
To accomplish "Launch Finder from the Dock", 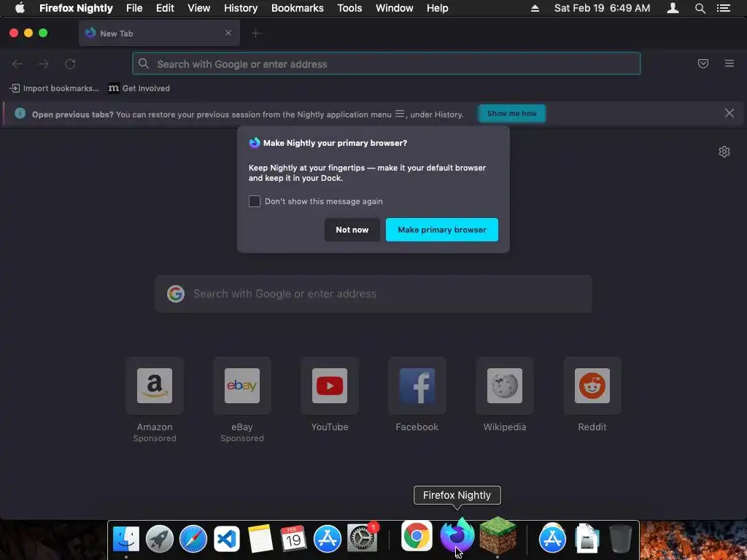I will 125,539.
